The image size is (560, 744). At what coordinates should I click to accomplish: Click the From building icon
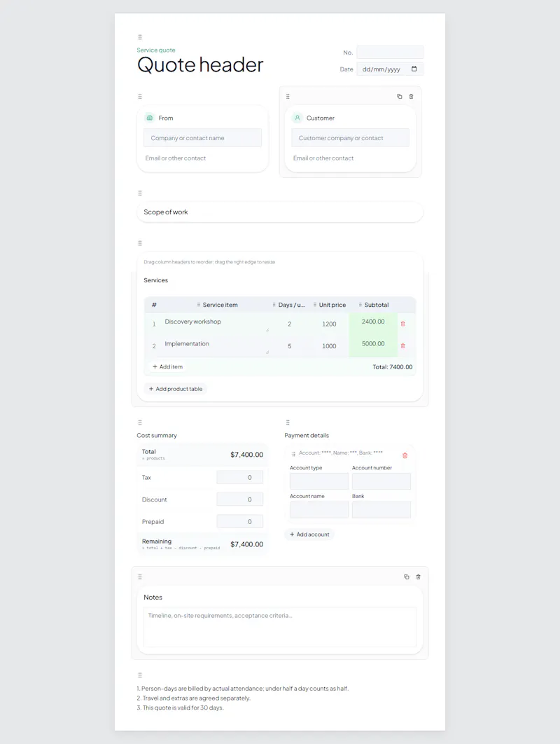150,118
